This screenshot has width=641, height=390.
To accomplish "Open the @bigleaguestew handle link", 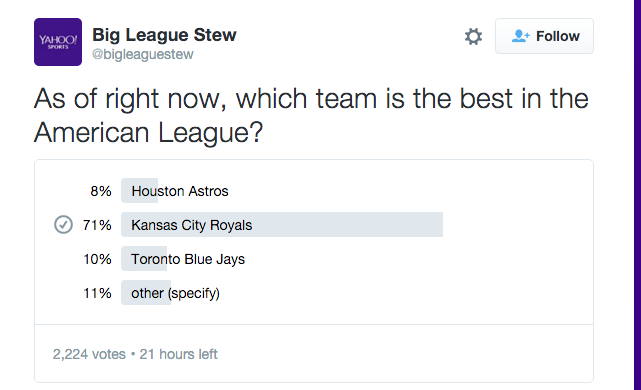I will pos(143,54).
